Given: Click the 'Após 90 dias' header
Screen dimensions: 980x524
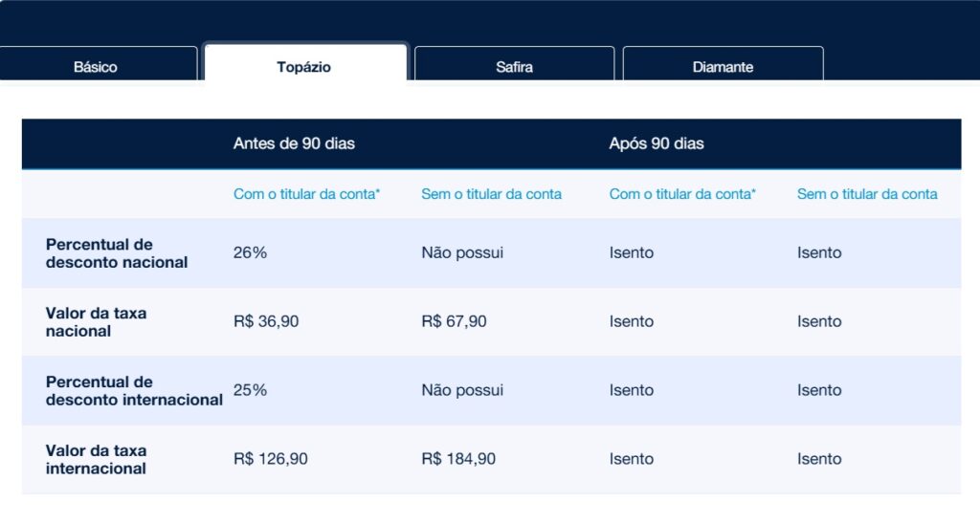Looking at the screenshot, I should coord(657,143).
